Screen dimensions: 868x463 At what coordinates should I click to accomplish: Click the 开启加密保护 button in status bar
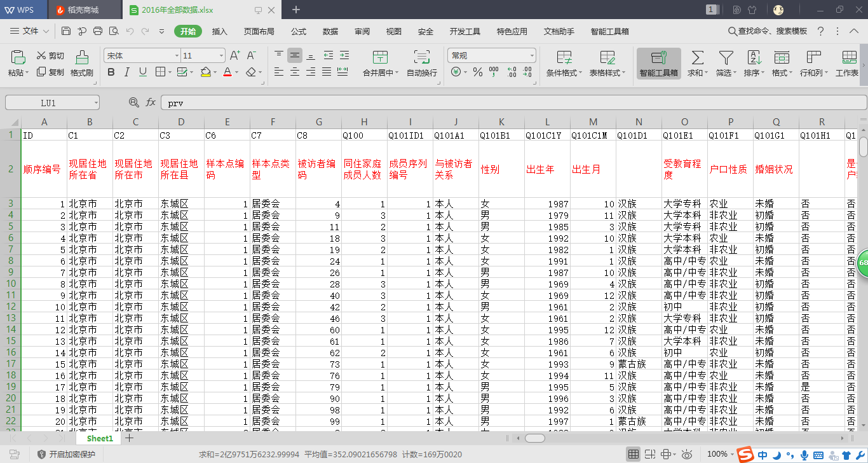click(x=66, y=454)
